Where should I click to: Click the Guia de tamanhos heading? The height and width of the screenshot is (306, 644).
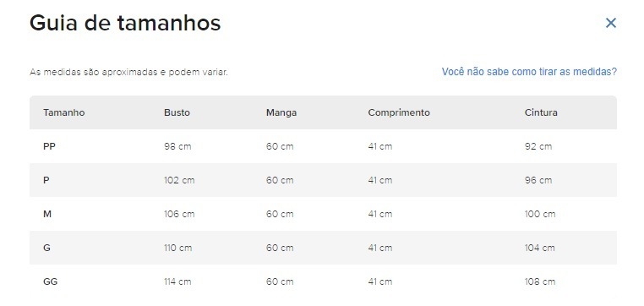[x=125, y=23]
